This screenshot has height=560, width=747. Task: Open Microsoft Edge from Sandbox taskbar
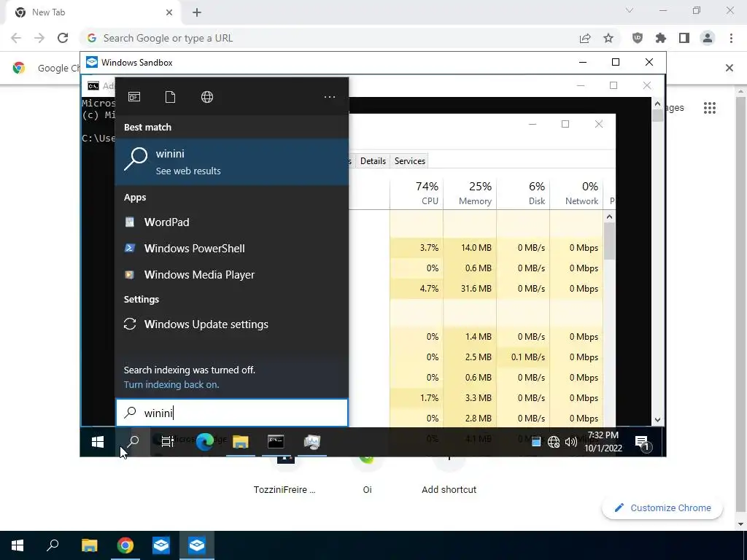coord(205,443)
